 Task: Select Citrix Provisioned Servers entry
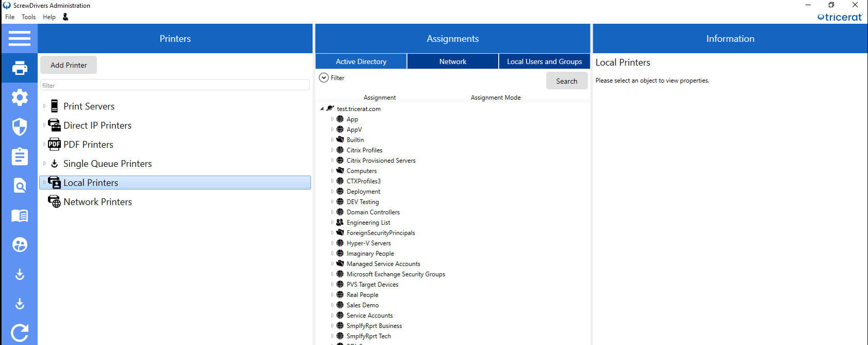click(381, 160)
